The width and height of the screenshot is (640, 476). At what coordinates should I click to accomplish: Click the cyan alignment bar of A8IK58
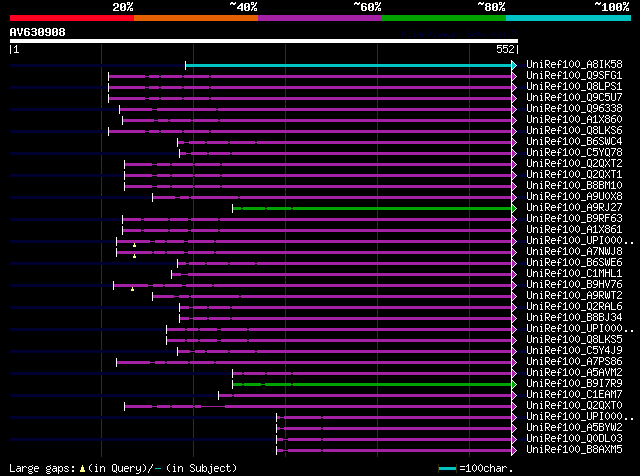pos(349,65)
